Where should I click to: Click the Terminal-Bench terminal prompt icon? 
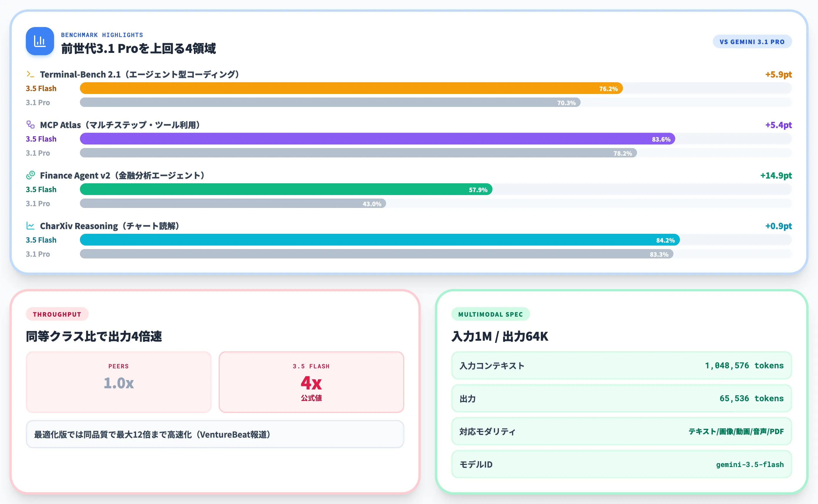click(30, 74)
